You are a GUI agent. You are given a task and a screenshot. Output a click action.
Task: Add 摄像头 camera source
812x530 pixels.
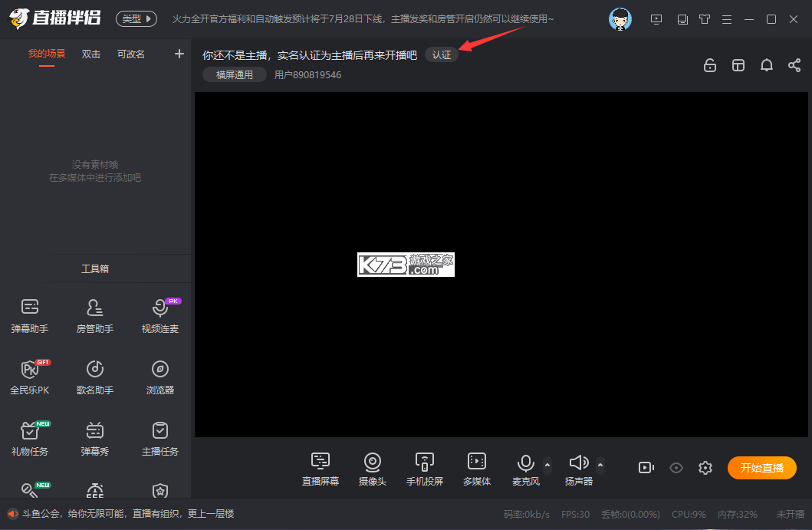(x=373, y=469)
